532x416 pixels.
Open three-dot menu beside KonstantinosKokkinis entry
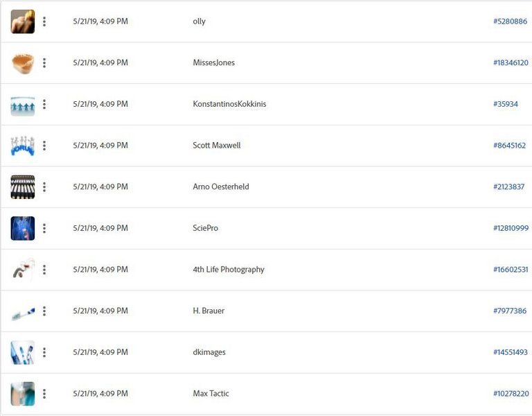tap(44, 104)
